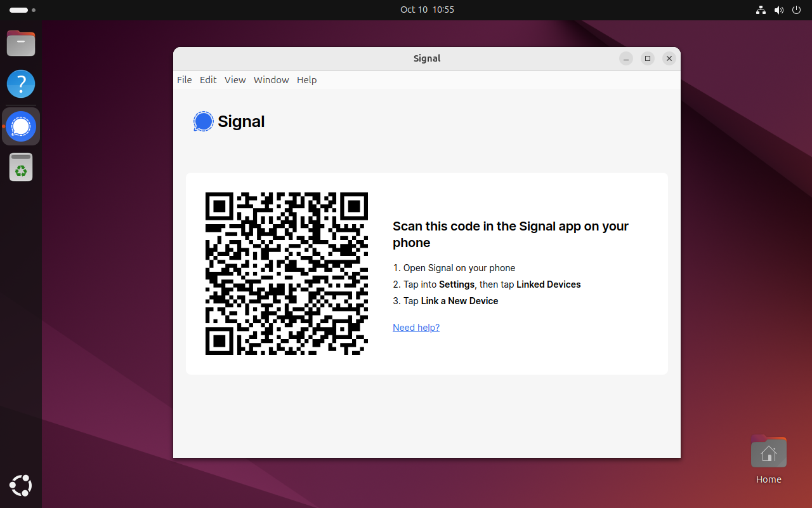Click the Activities pill in top bar
812x508 pixels.
coord(23,10)
